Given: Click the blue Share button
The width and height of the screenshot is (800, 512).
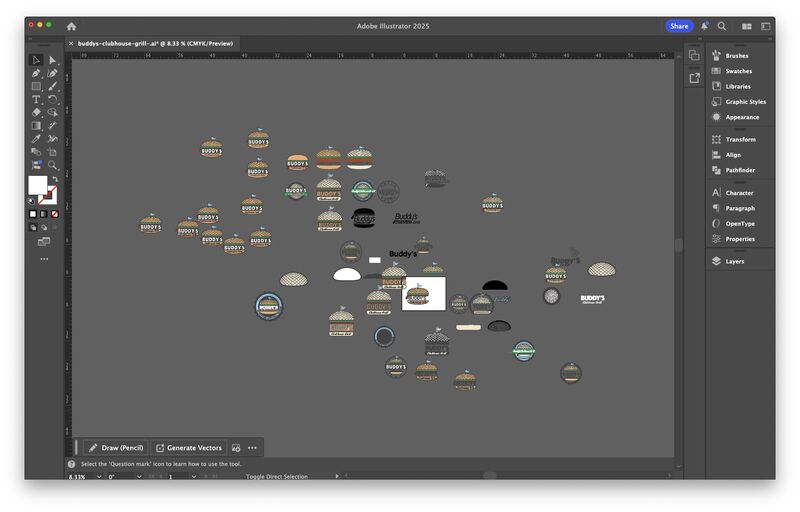Looking at the screenshot, I should click(679, 26).
